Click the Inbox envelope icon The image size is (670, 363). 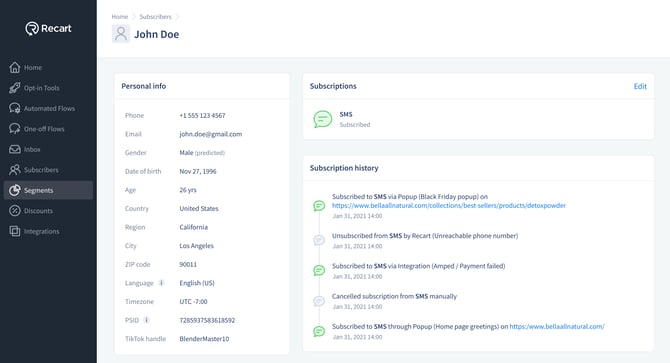click(x=15, y=149)
